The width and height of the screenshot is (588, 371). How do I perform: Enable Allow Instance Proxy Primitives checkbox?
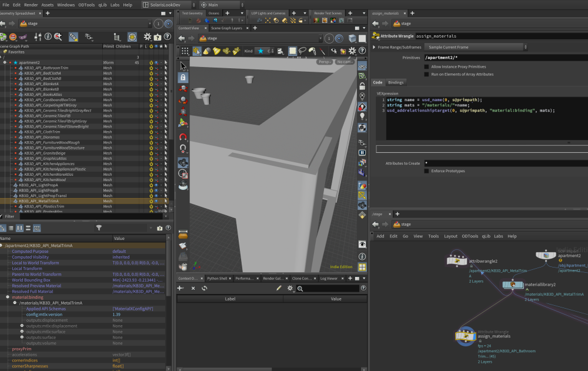tap(426, 67)
